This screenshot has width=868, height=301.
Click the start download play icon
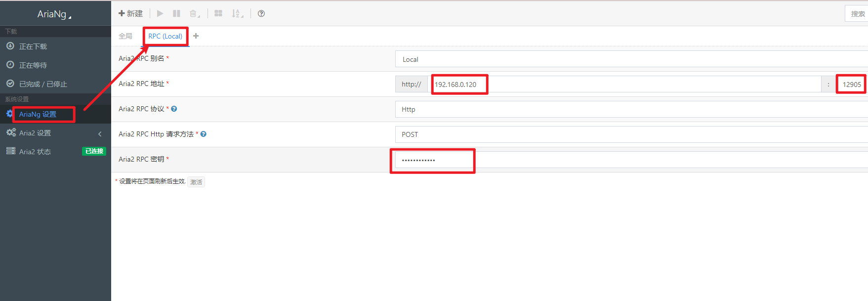click(x=160, y=13)
